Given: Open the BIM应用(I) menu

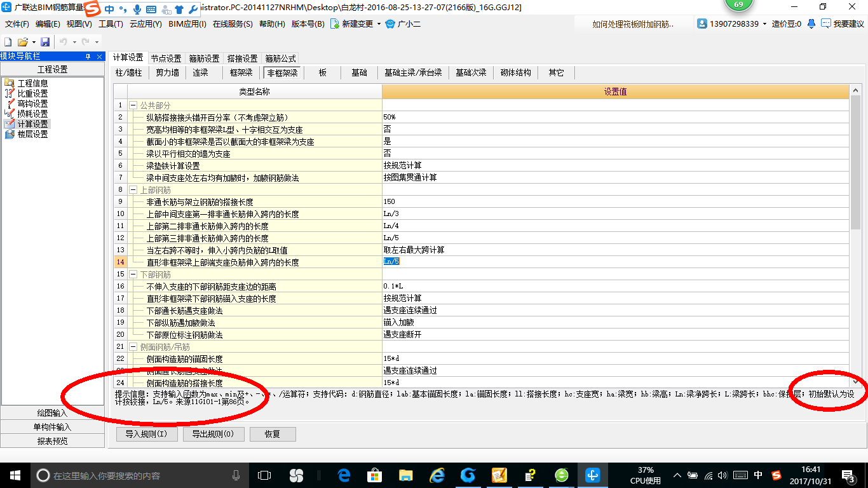Looking at the screenshot, I should pyautogui.click(x=187, y=24).
